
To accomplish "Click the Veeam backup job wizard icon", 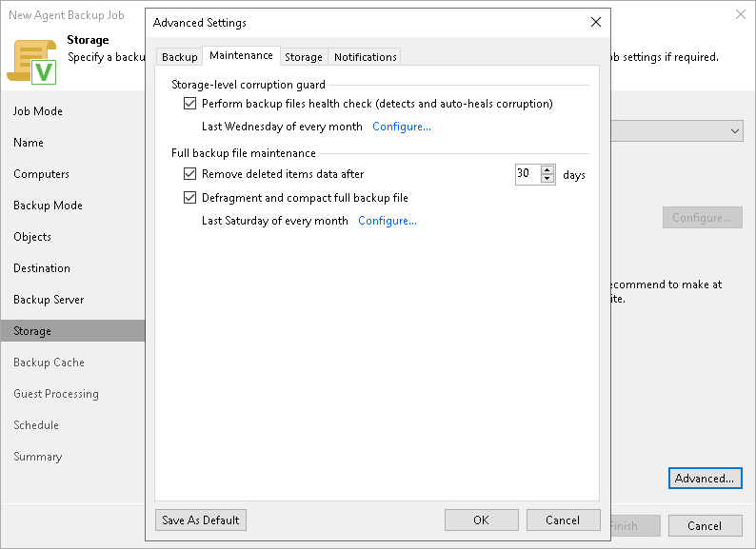I will pos(31,62).
